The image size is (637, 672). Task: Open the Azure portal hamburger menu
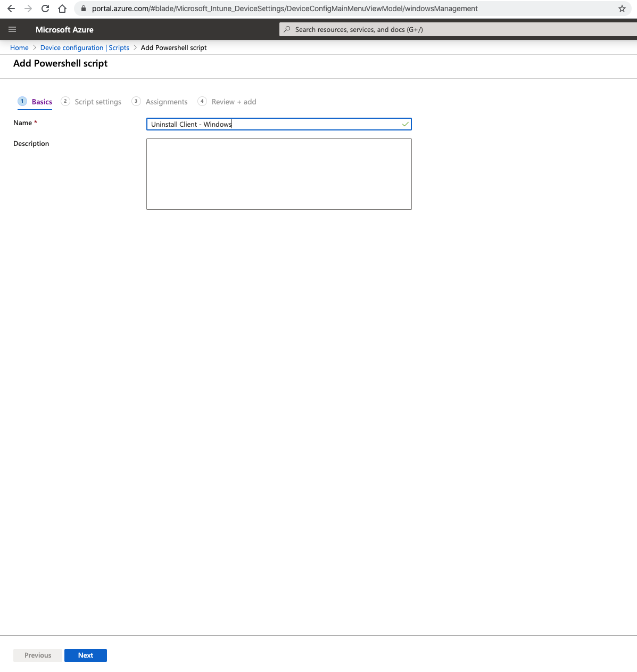tap(12, 29)
